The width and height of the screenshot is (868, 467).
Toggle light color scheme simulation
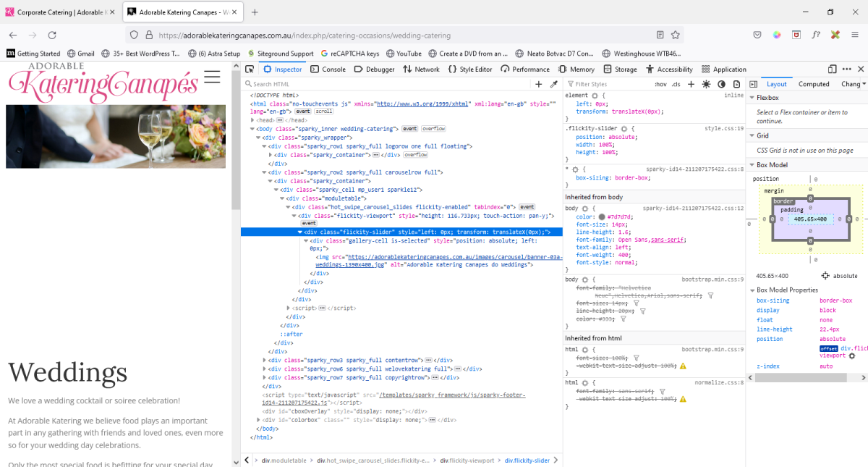pos(707,84)
